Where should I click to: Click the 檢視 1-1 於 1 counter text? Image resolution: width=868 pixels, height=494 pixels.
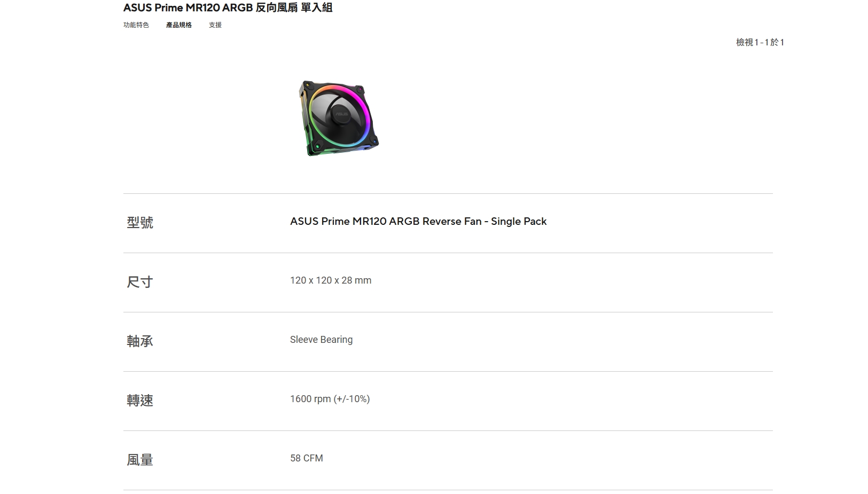(760, 42)
